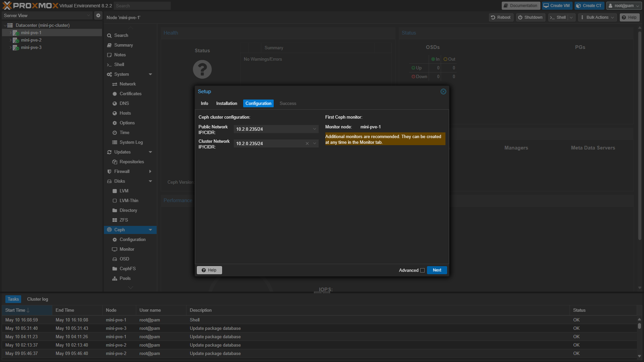Click the Repositories files icon

pos(115,162)
